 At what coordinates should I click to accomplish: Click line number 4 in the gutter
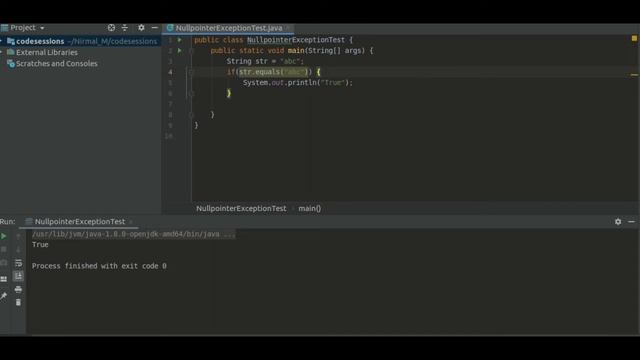[170, 72]
